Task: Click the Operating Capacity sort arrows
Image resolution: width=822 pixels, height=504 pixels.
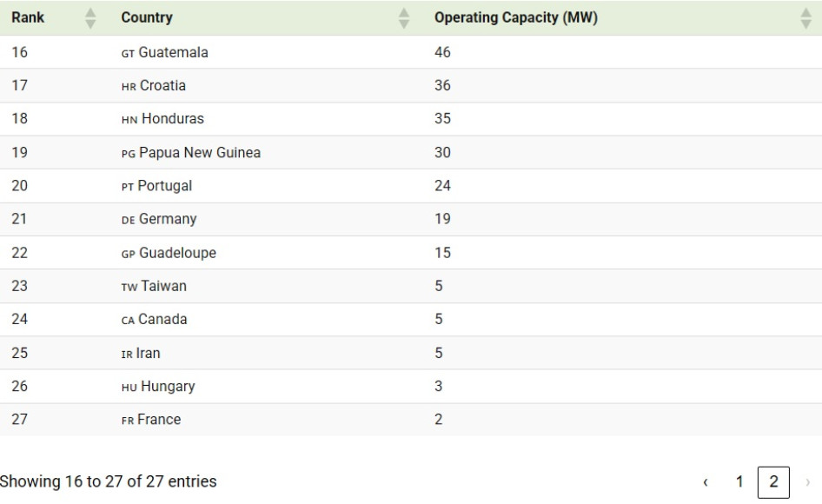Action: 805,17
